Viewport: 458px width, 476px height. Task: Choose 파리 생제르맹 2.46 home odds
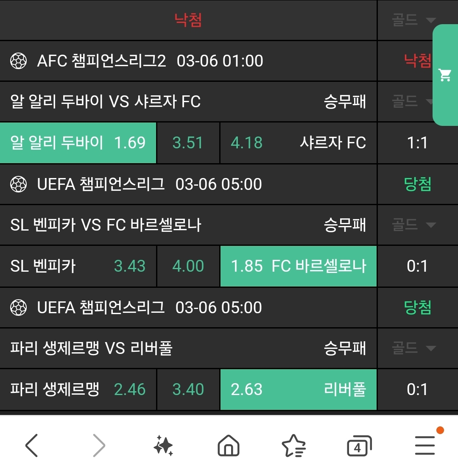coord(78,390)
